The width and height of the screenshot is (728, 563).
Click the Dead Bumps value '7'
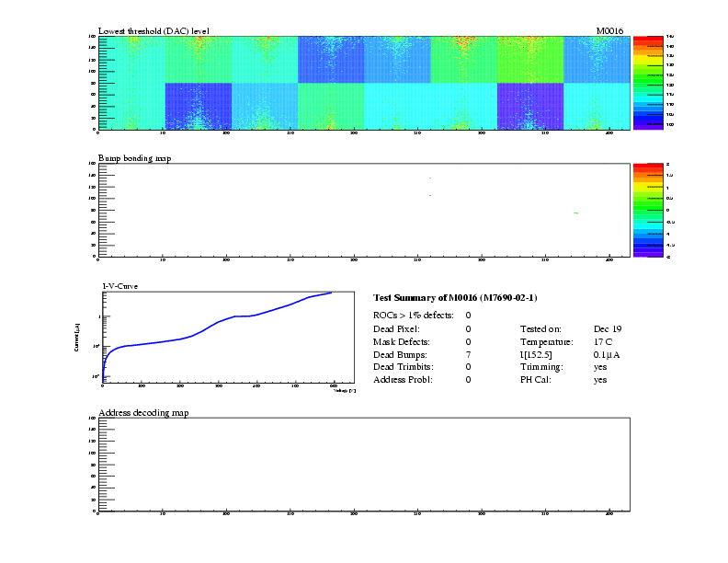coord(469,355)
